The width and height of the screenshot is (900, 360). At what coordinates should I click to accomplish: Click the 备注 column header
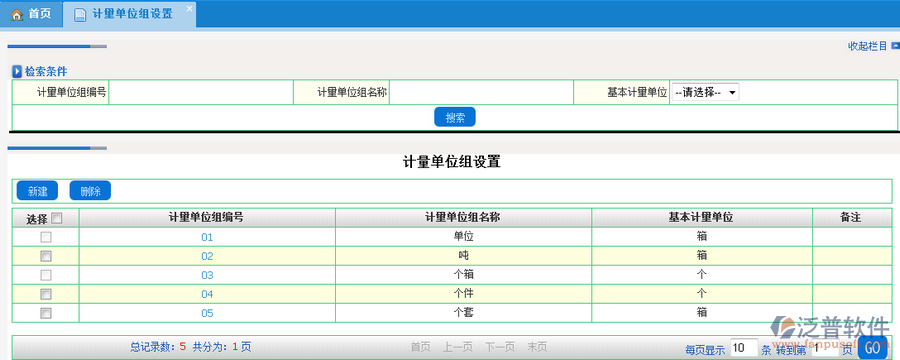[852, 218]
